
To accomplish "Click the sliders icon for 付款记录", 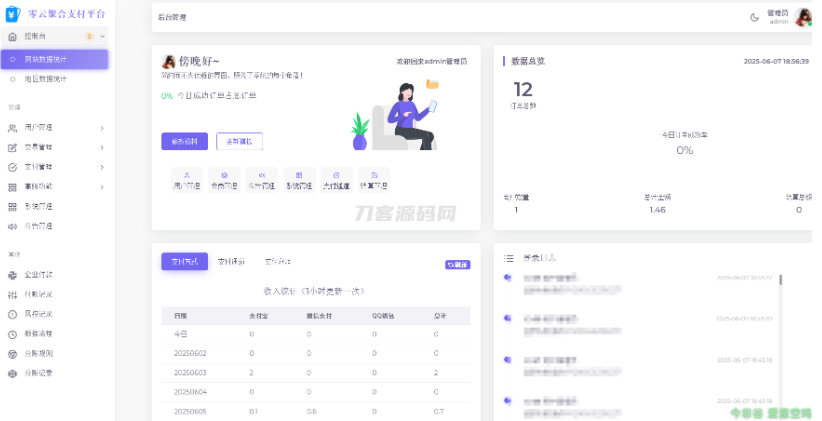I will click(x=13, y=295).
